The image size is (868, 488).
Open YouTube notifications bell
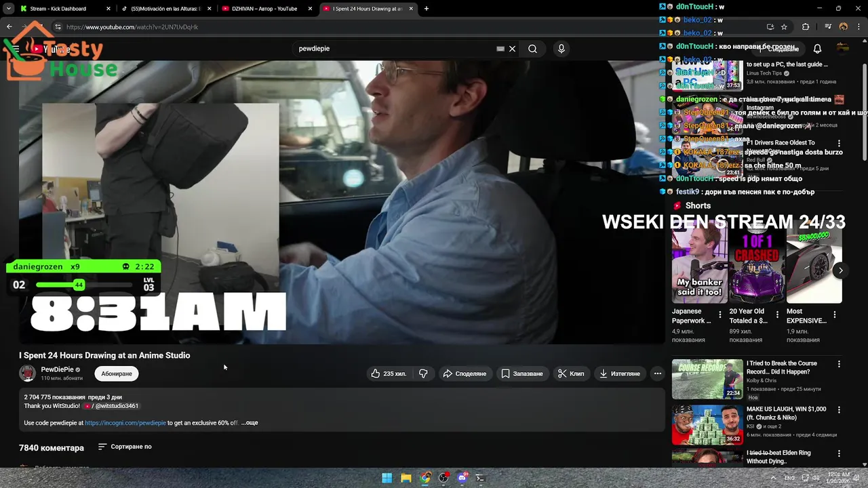(817, 49)
